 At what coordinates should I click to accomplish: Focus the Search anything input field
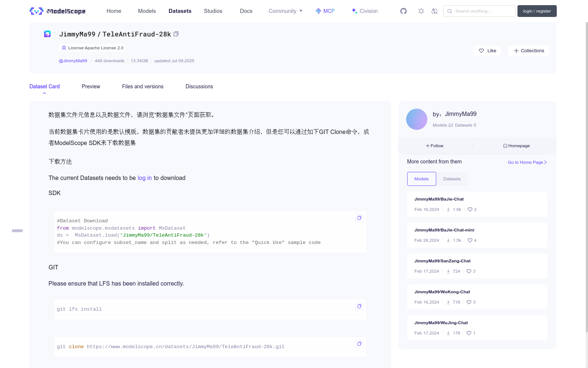(x=479, y=11)
